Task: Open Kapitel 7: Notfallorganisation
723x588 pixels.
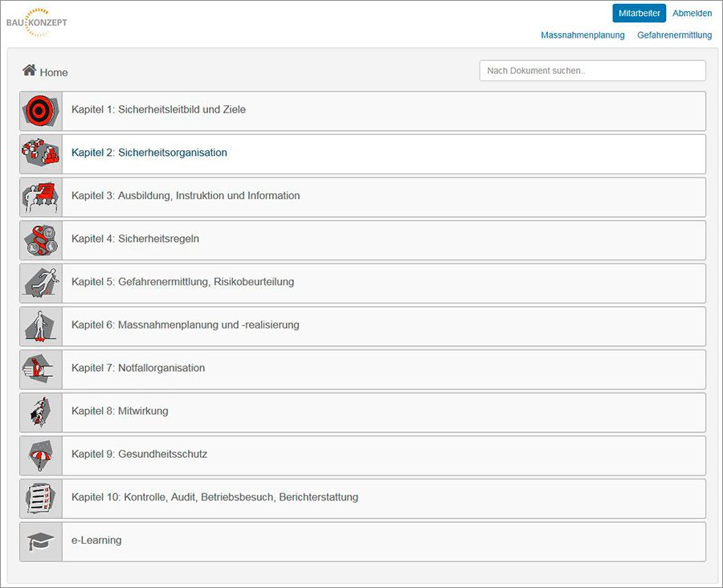Action: pos(138,368)
